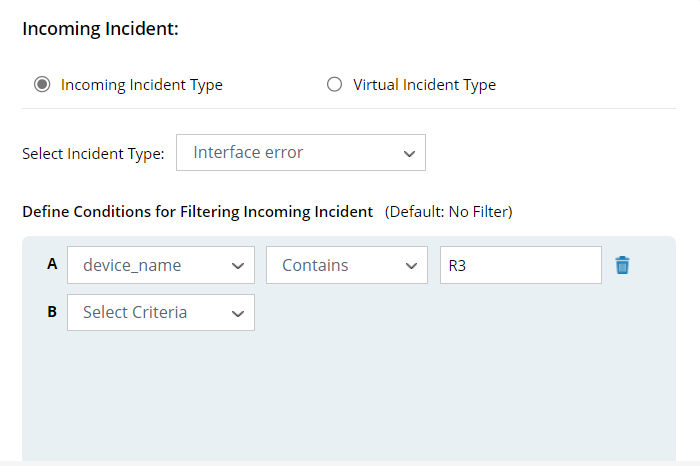
Task: Click the chevron arrow beside Interface error
Action: [408, 154]
